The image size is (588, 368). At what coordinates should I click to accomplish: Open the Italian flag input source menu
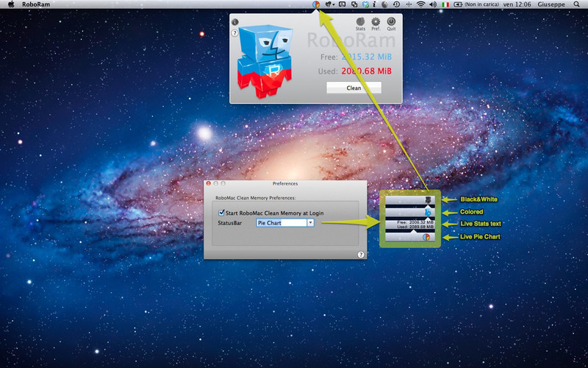[x=445, y=4]
